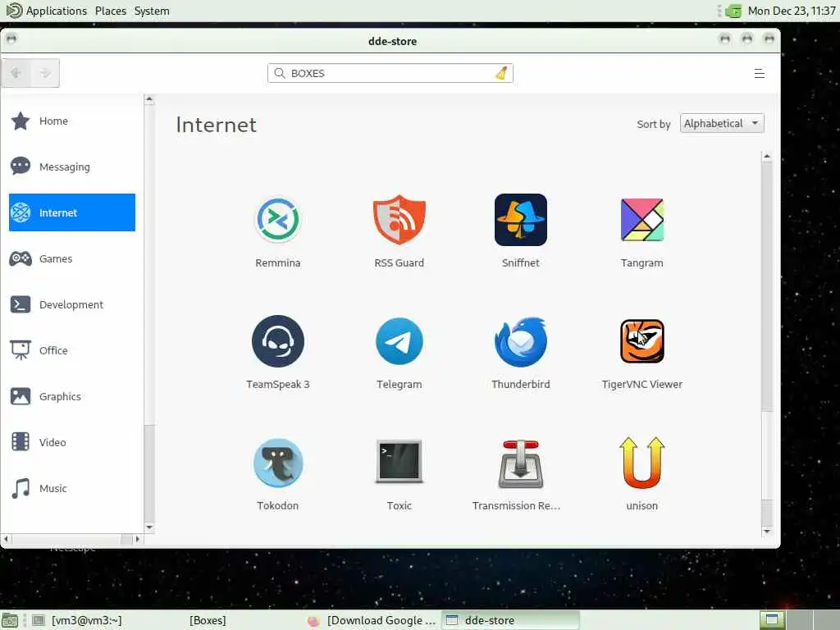Image resolution: width=840 pixels, height=630 pixels.
Task: Open the Video category
Action: click(72, 442)
